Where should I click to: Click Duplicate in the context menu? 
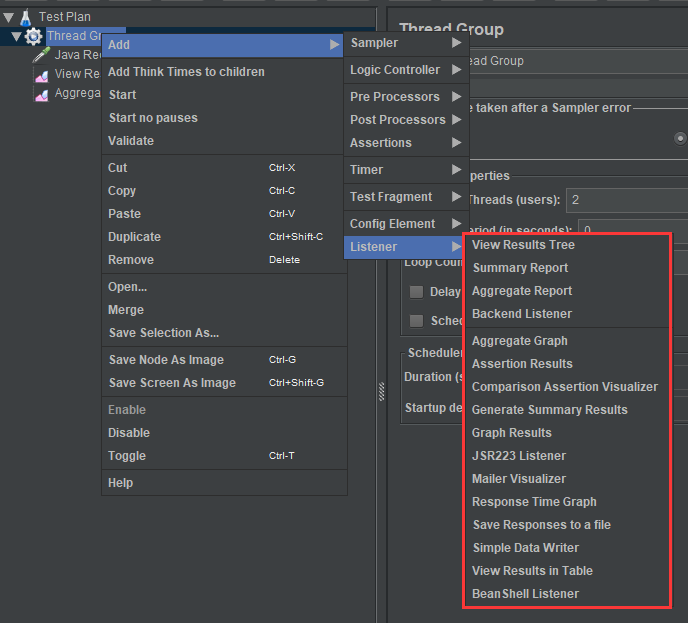(134, 237)
